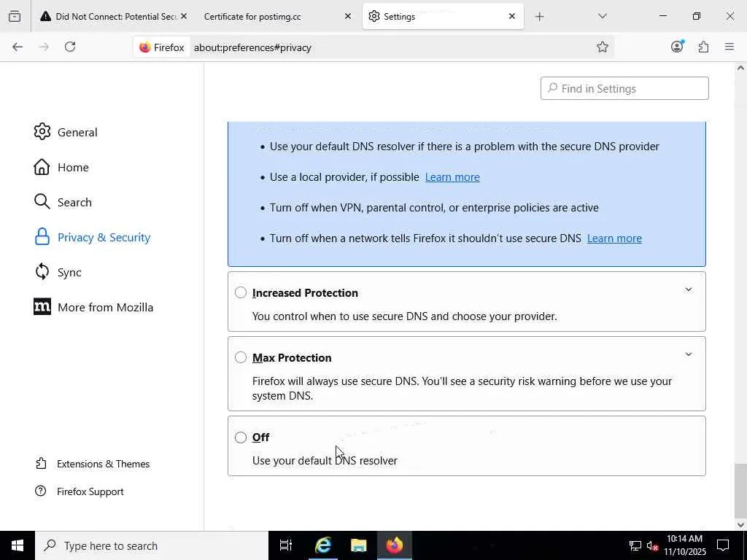
Task: Open the Firefox Support link
Action: pos(90,491)
